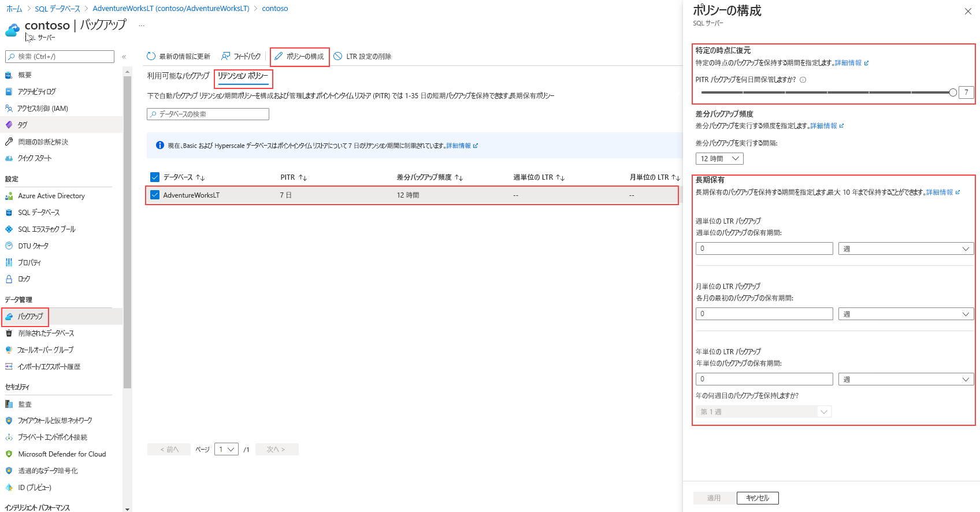Click 最新の情報に更新 refresh command
Screen dimensions: 980x512
click(x=179, y=57)
